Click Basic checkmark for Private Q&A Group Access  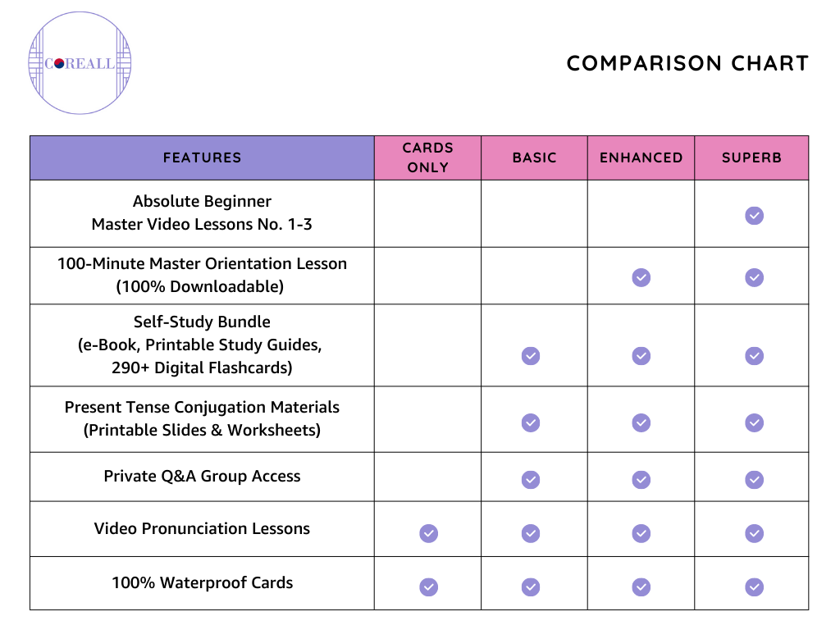pyautogui.click(x=531, y=479)
